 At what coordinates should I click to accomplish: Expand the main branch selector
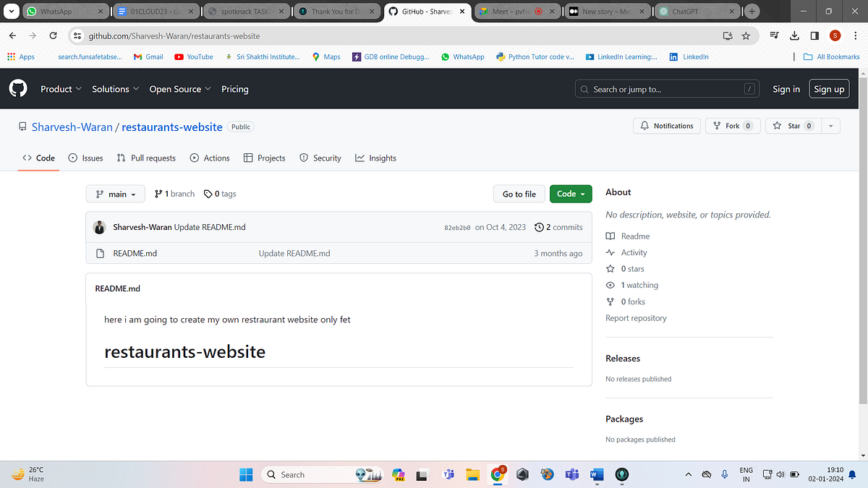click(x=115, y=193)
